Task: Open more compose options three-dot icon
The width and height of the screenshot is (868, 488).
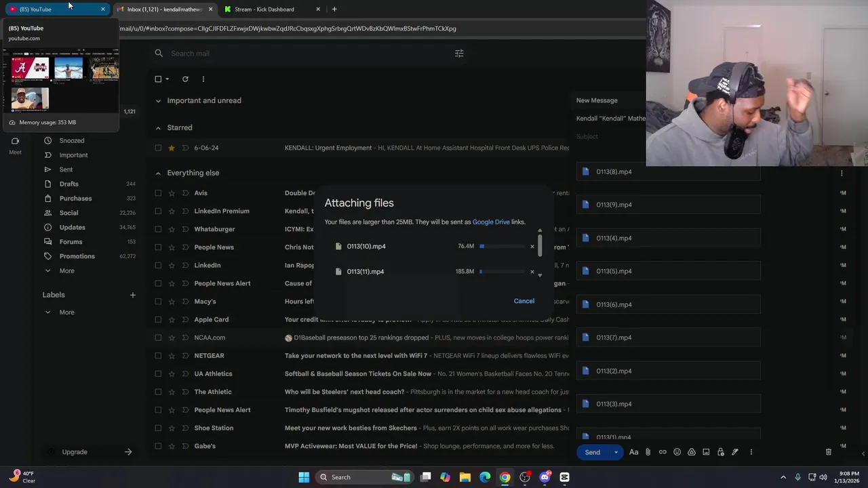Action: (751, 452)
